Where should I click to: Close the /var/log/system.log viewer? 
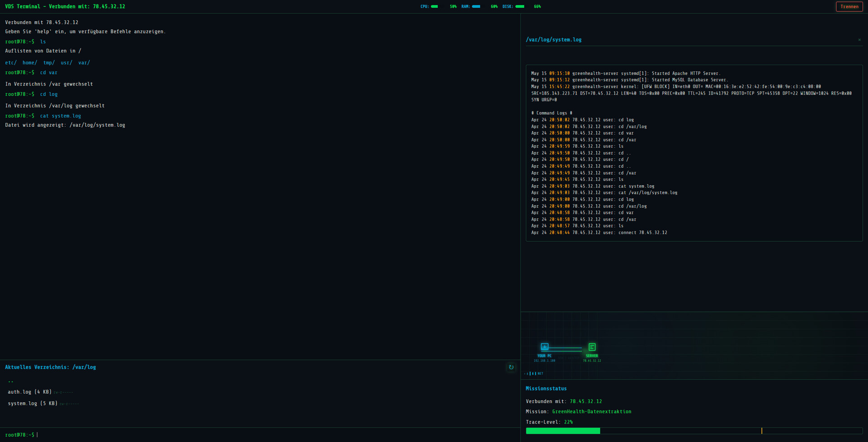click(859, 40)
